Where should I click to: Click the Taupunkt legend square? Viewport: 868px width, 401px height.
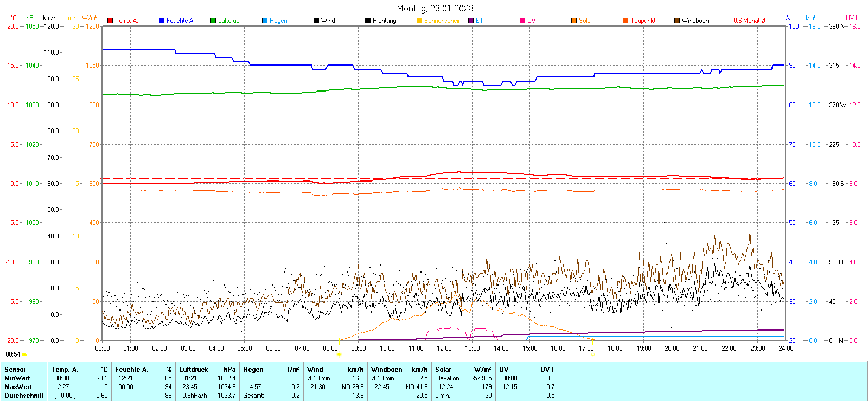click(626, 21)
